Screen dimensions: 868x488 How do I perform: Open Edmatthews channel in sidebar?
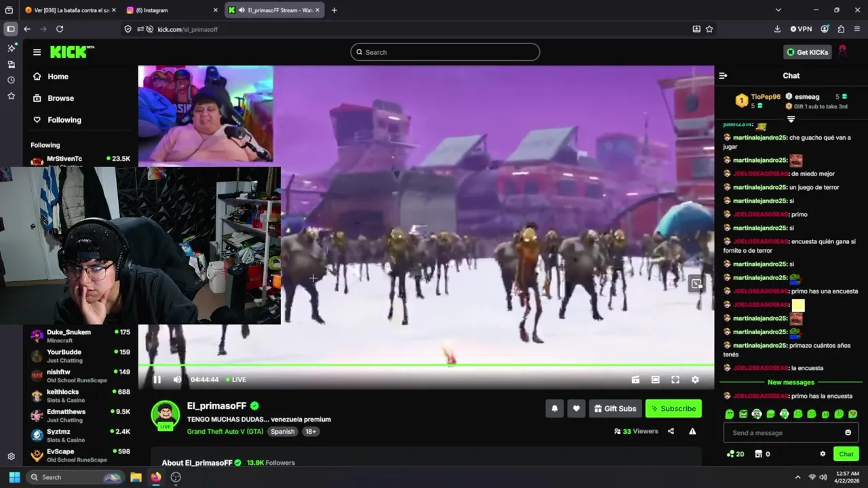(x=80, y=415)
